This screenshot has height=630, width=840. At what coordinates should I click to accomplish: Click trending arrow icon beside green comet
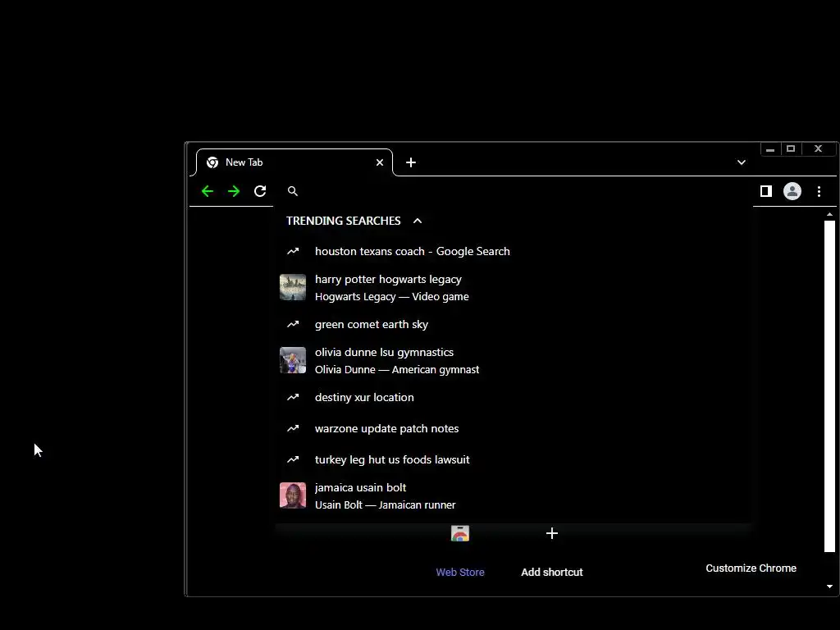pos(293,324)
